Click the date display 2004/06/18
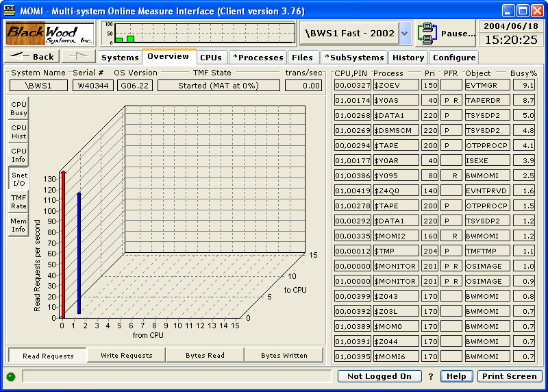Viewport: 548px width, 392px height. (x=511, y=26)
